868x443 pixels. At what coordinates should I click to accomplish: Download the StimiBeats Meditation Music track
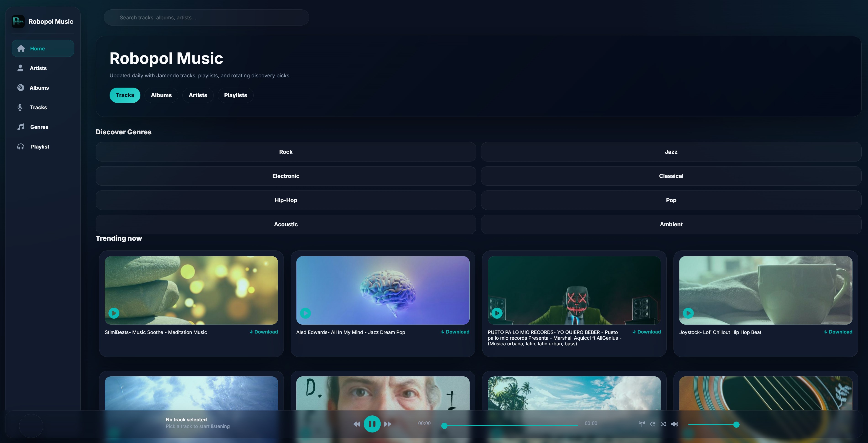click(x=263, y=332)
